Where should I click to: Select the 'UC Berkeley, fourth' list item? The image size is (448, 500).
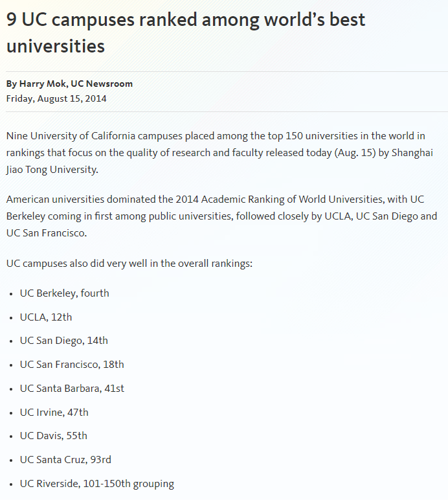pyautogui.click(x=64, y=293)
